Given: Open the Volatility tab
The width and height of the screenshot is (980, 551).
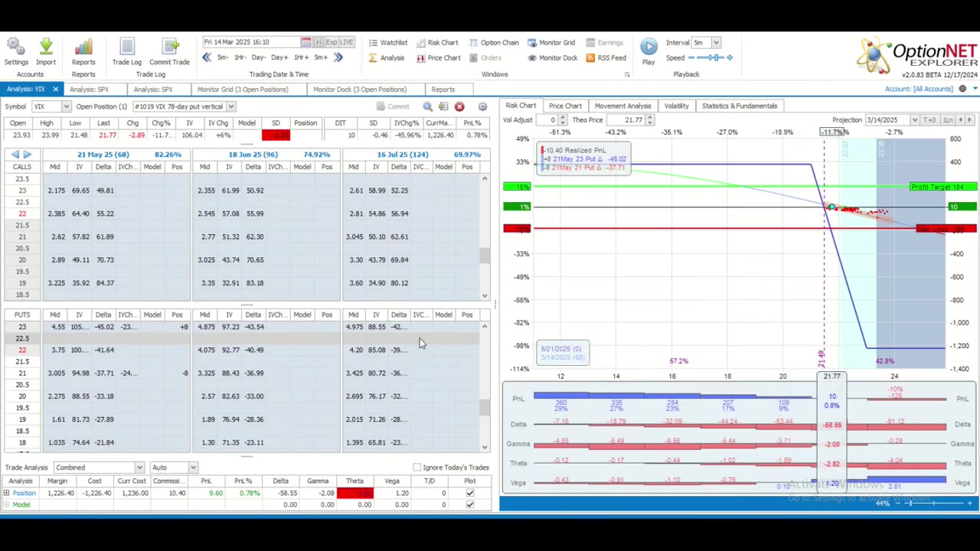Looking at the screenshot, I should click(x=676, y=106).
